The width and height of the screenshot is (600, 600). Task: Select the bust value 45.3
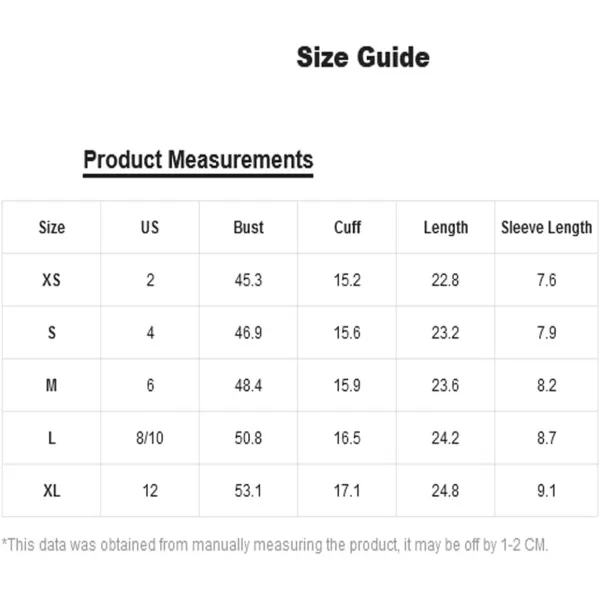248,280
